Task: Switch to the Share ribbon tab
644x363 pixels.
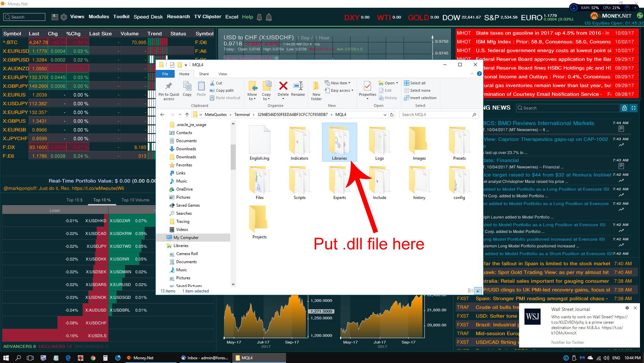Action: (x=204, y=74)
